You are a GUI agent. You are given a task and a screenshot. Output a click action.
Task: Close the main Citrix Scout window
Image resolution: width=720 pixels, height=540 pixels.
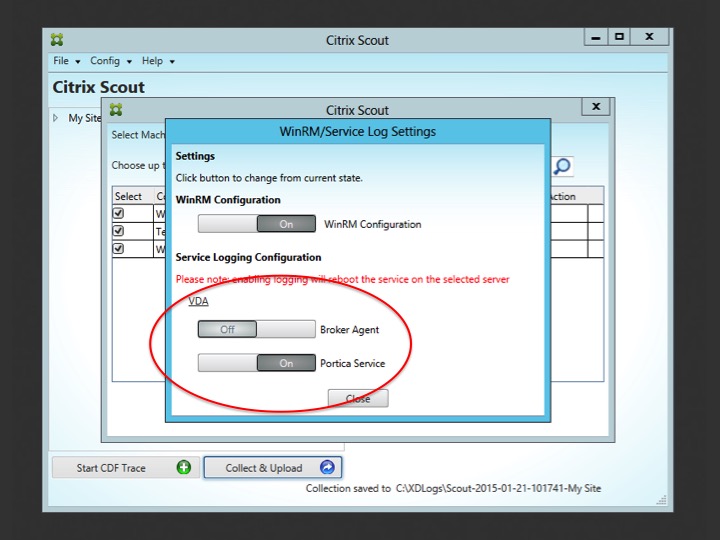(649, 37)
